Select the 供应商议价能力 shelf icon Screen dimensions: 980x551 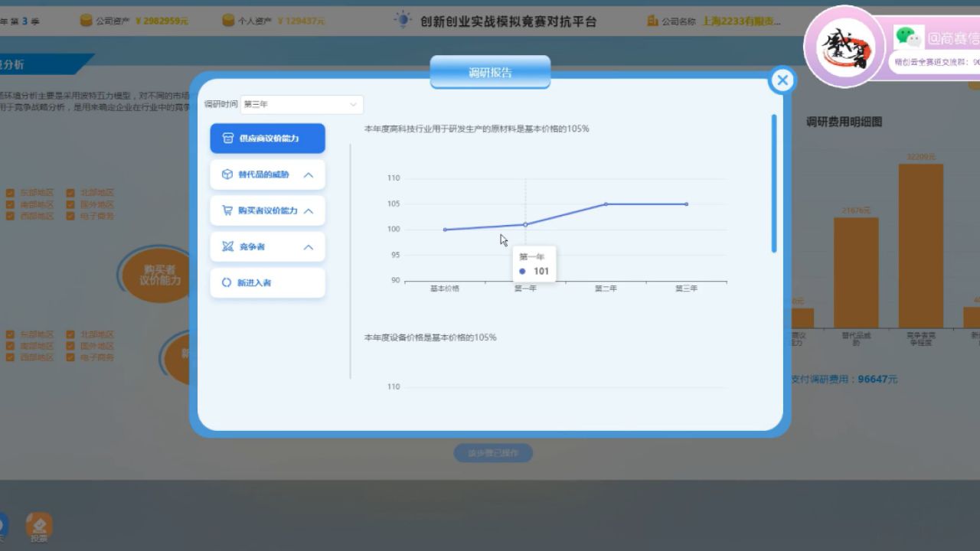(x=226, y=139)
